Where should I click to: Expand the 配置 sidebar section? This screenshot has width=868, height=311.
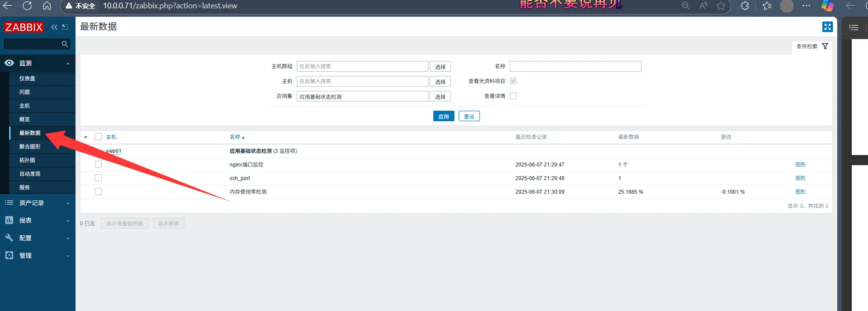[x=37, y=238]
